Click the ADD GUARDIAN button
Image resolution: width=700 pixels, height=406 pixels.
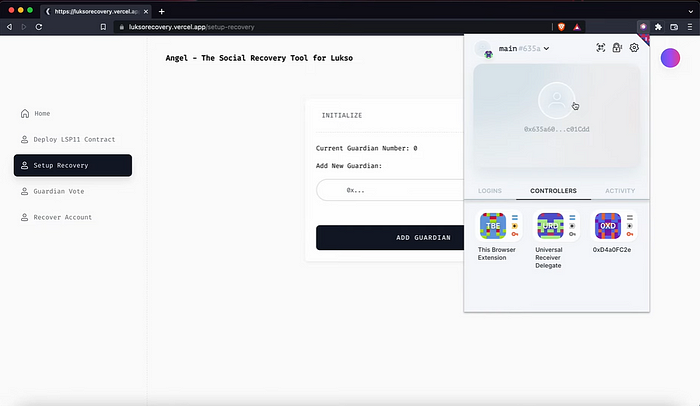click(x=390, y=238)
